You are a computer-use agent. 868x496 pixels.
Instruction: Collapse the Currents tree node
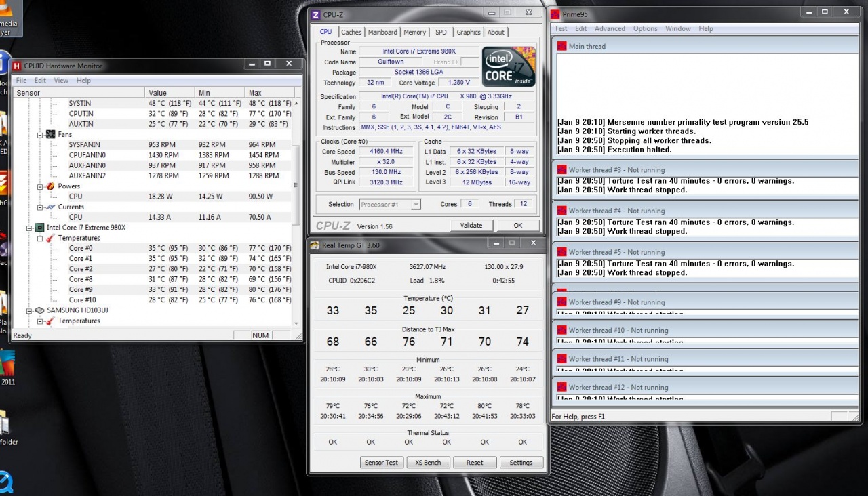pos(40,207)
